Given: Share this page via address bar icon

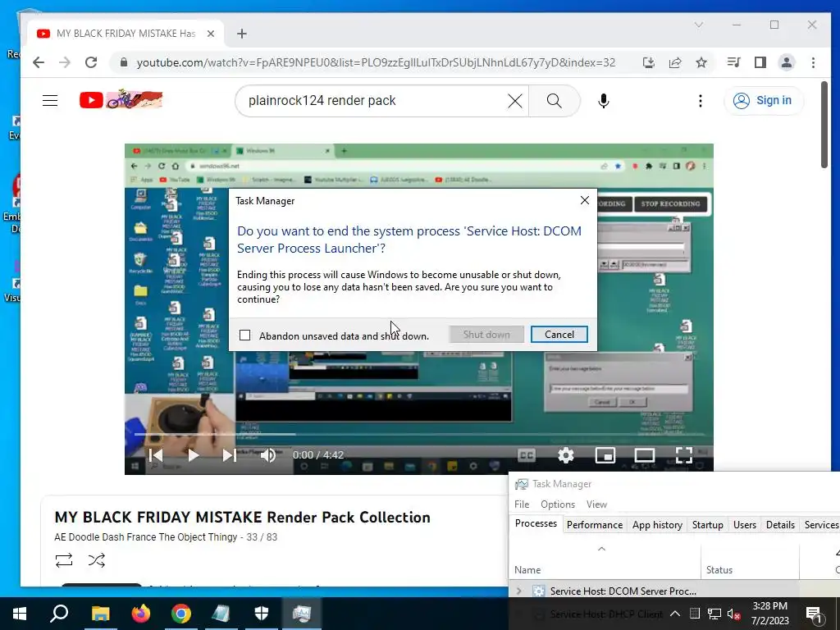Looking at the screenshot, I should 675,62.
